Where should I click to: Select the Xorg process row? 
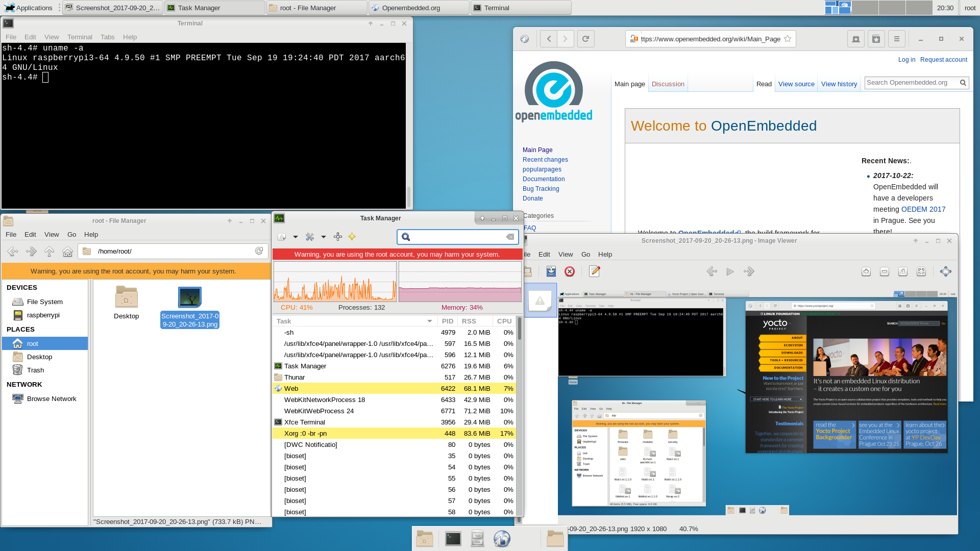point(394,434)
